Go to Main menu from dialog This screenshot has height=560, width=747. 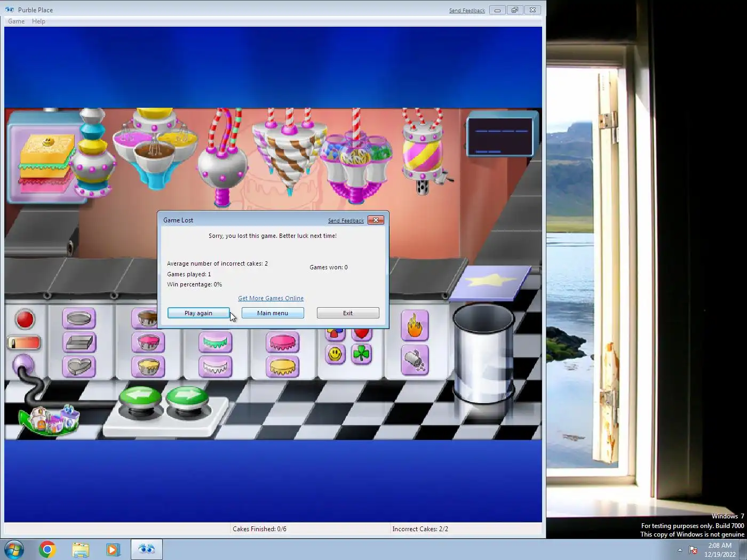[x=273, y=313]
